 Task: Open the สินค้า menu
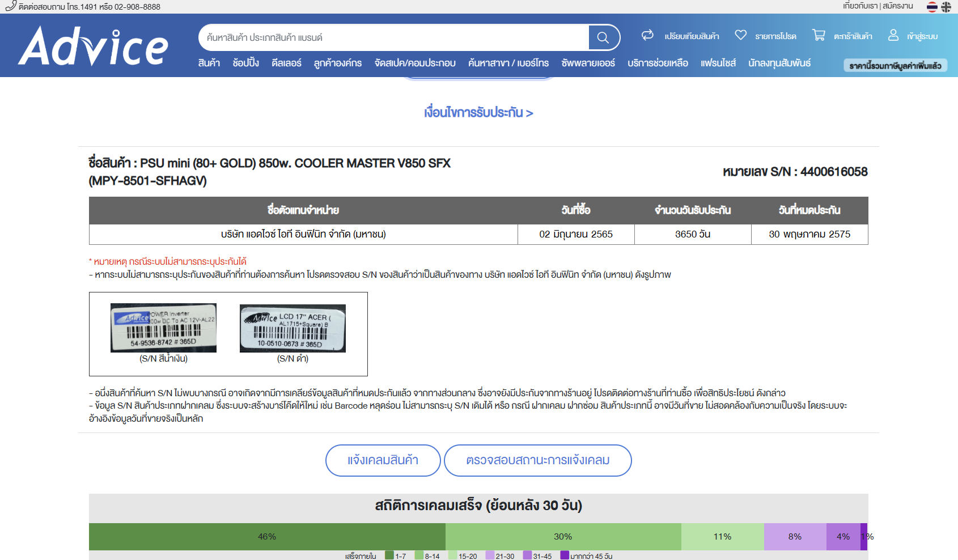[209, 63]
